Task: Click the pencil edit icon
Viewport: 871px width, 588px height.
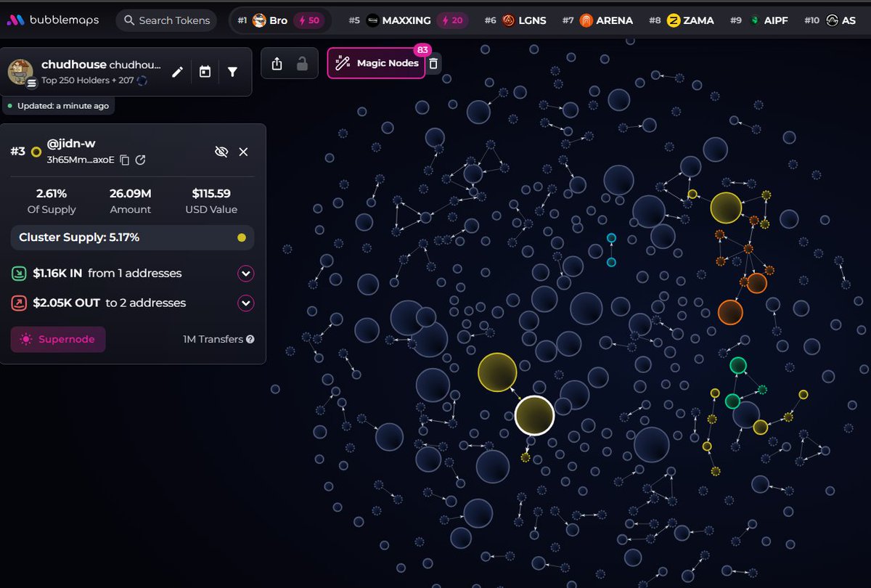Action: [177, 71]
